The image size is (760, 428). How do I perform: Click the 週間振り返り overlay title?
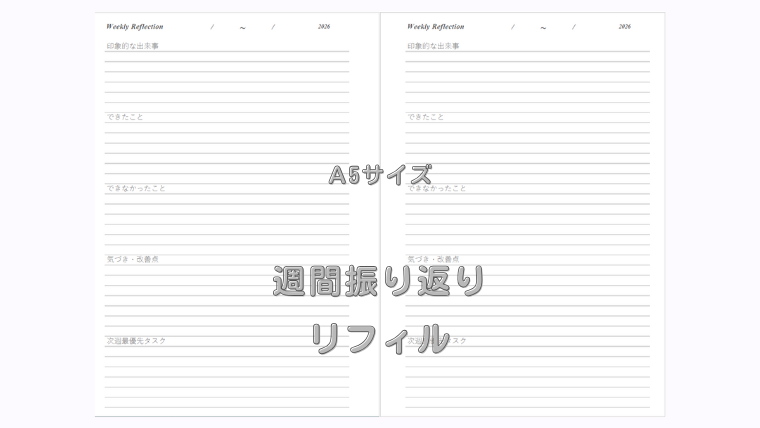[x=380, y=281]
